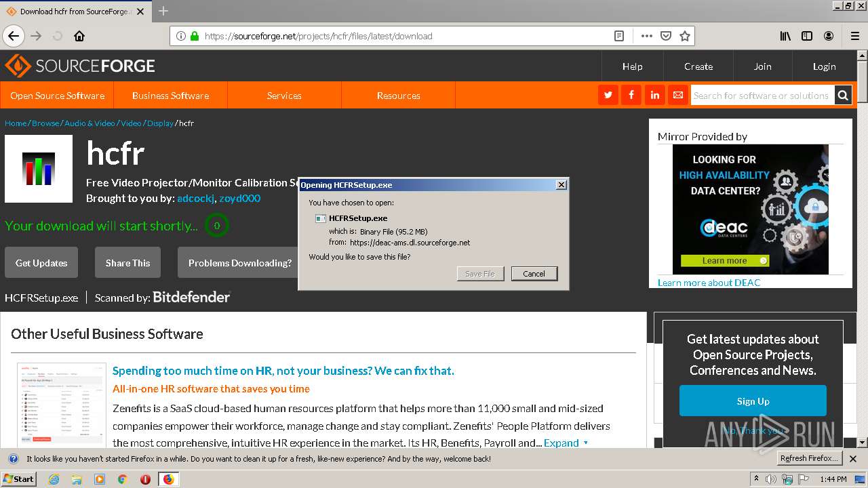This screenshot has height=488, width=868.
Task: Click Learn more about DEAC link
Action: click(709, 282)
